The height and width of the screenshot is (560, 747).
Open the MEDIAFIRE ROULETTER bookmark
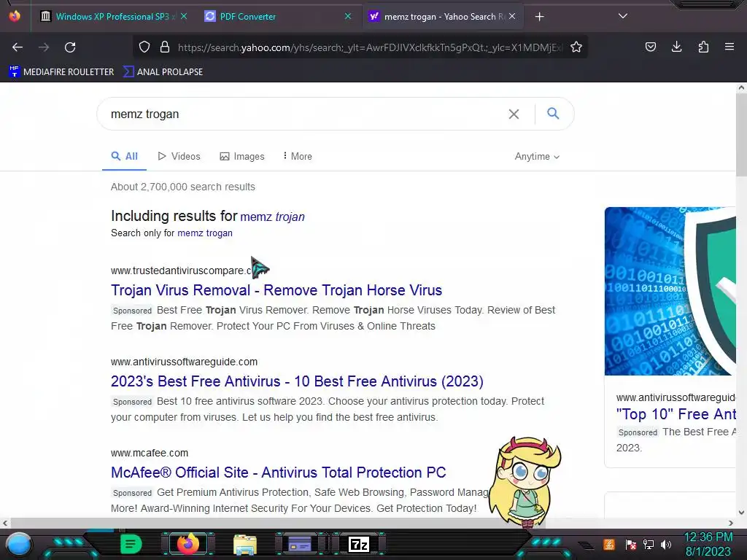click(x=61, y=72)
